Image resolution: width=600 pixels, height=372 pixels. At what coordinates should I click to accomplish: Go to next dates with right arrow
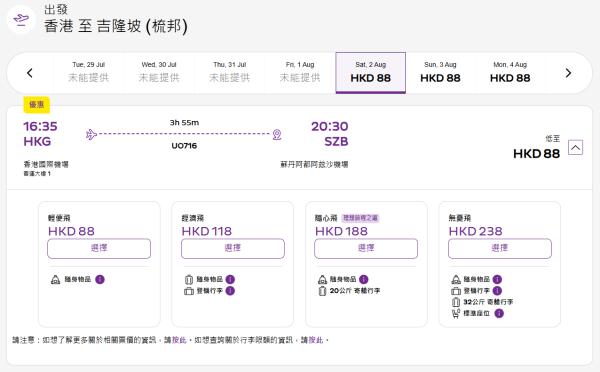click(568, 73)
